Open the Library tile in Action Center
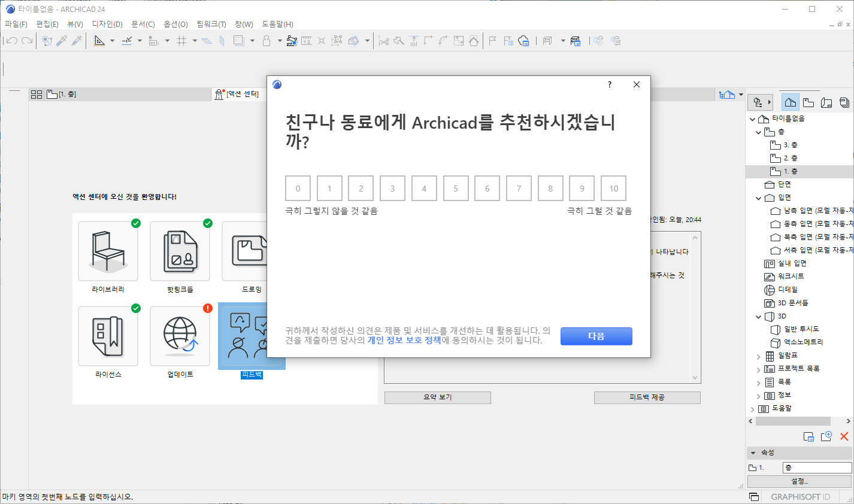This screenshot has height=504, width=854. pyautogui.click(x=108, y=251)
